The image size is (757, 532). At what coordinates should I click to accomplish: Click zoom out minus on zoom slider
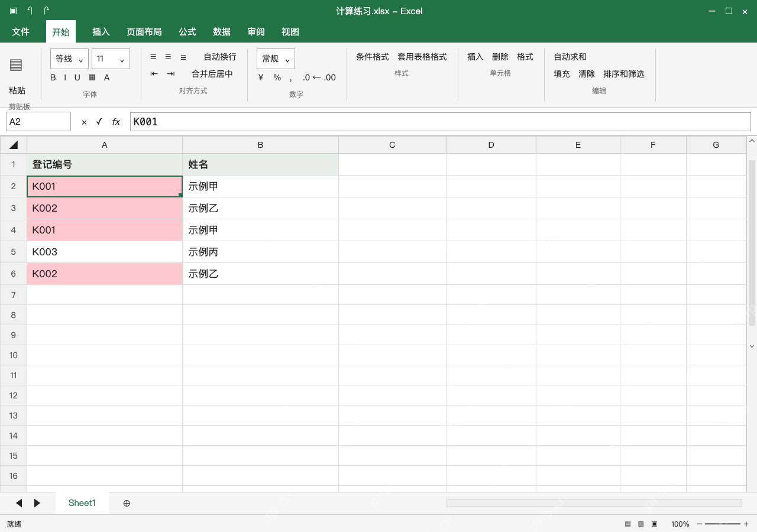[700, 524]
